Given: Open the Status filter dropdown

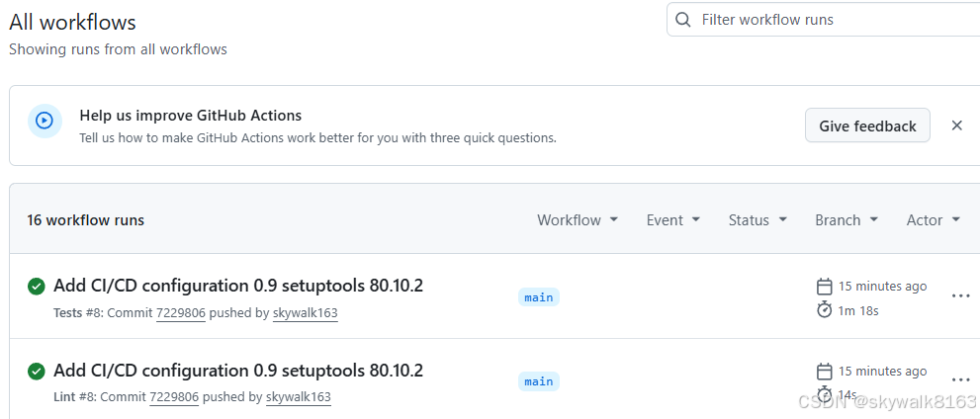Looking at the screenshot, I should (757, 219).
